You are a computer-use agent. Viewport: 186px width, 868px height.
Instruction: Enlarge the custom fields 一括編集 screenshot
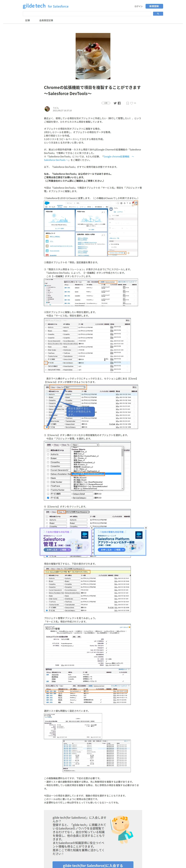[91, 293]
